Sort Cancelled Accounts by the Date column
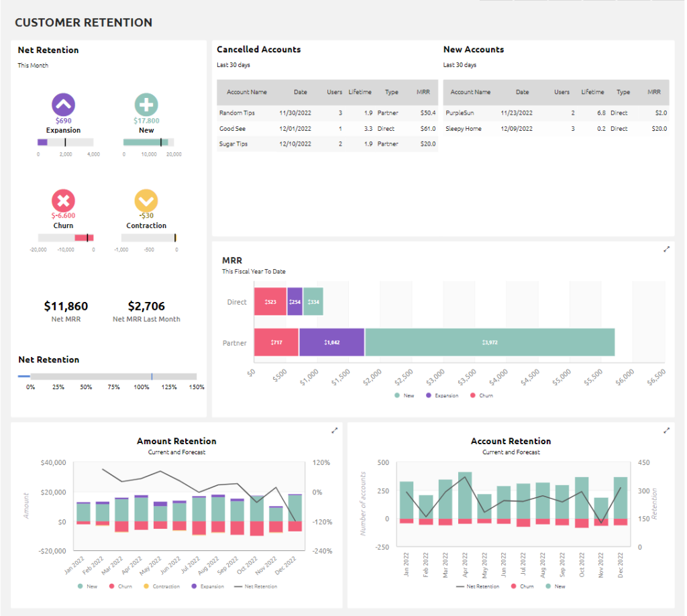Screen dimensions: 687x616 tap(300, 92)
